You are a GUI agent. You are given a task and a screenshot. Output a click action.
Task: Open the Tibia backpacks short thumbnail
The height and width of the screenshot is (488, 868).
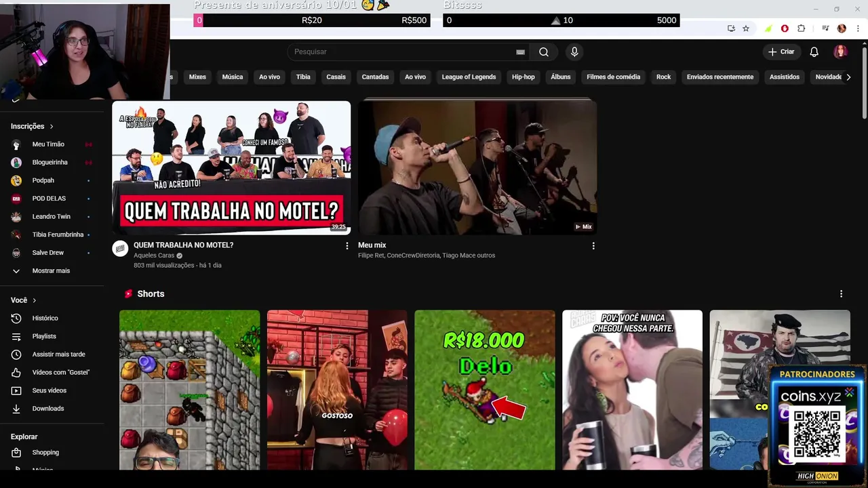189,390
